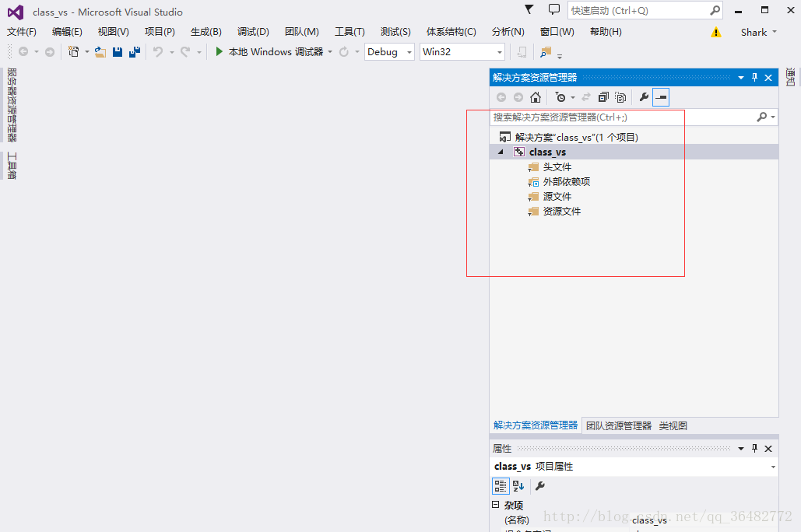Open the 工具(T) menu

coord(350,32)
